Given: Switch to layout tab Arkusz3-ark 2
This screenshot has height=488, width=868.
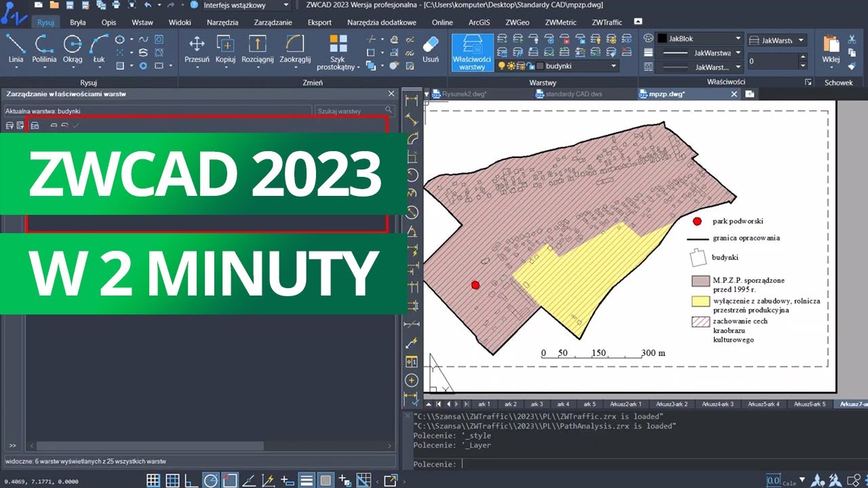Looking at the screenshot, I should pos(671,404).
